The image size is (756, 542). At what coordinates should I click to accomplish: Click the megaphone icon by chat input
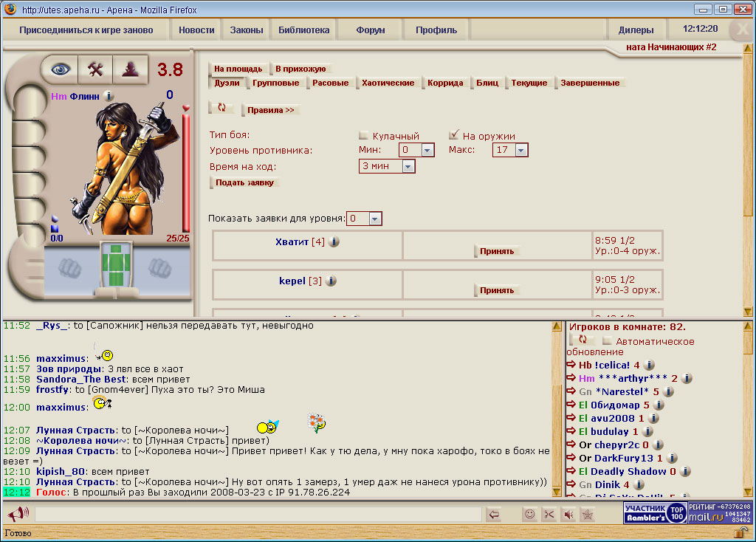[x=18, y=513]
